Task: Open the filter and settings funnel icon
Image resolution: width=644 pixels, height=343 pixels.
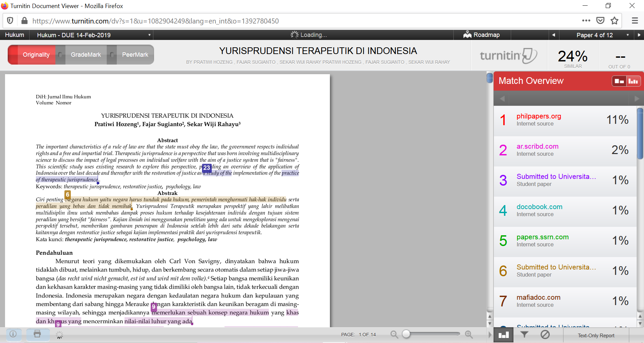Action: 524,334
